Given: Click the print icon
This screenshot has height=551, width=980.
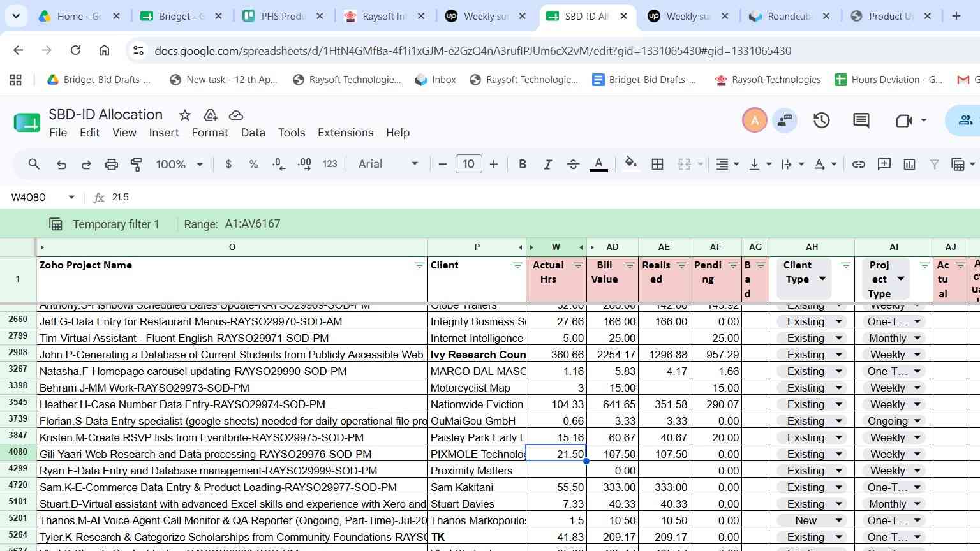Looking at the screenshot, I should (112, 165).
